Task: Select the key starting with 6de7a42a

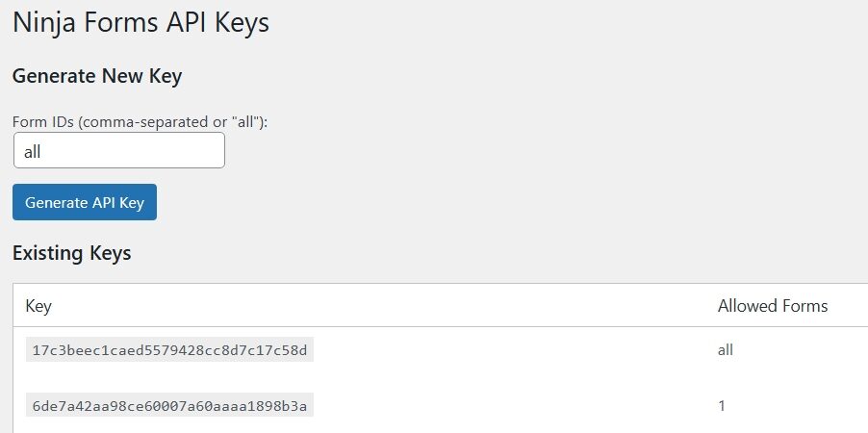Action: pos(169,406)
